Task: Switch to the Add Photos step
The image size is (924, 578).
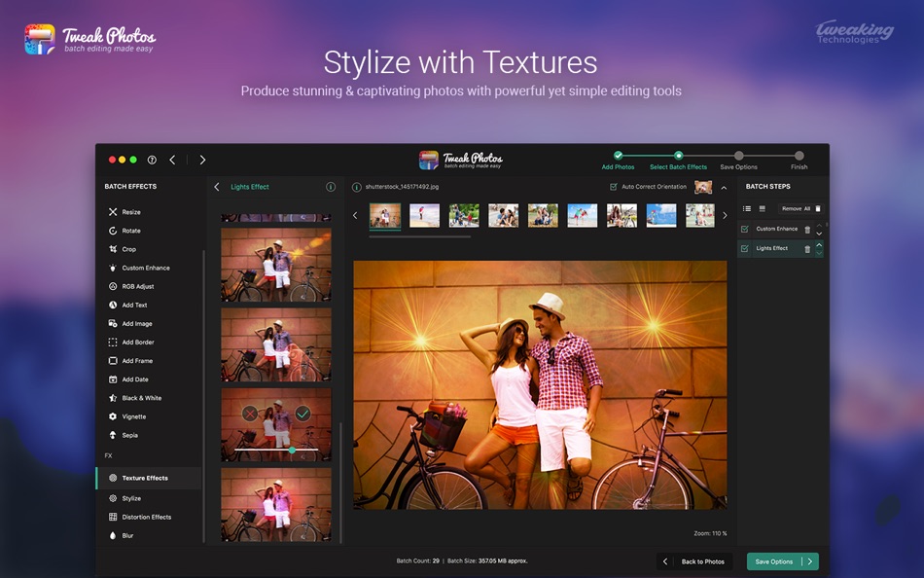Action: [x=620, y=155]
